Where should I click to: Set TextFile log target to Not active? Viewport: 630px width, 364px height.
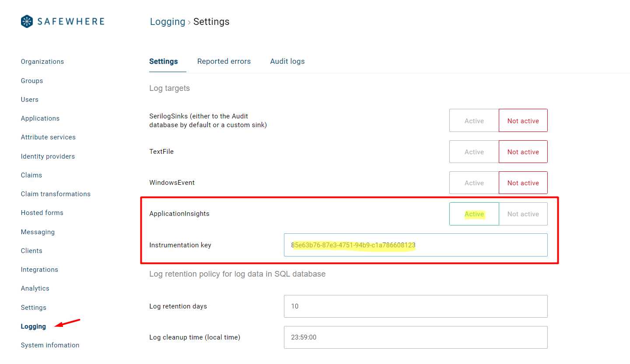click(x=523, y=152)
